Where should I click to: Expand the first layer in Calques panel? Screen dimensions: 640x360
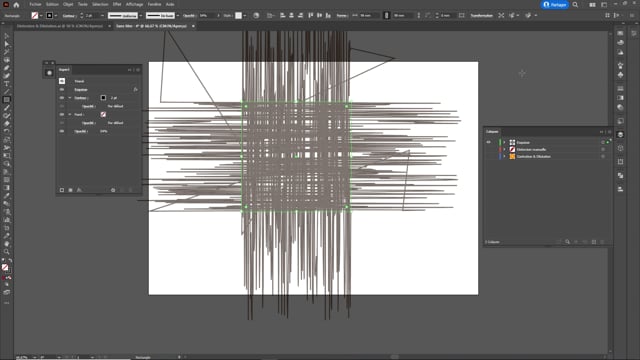[504, 142]
